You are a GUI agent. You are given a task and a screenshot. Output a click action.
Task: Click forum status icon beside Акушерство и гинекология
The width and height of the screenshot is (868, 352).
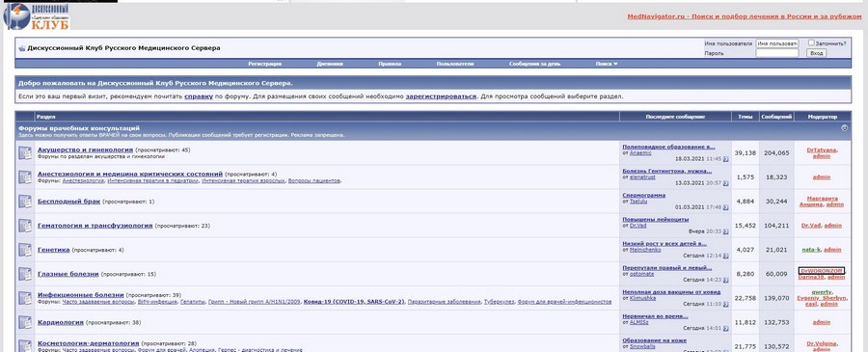pos(25,152)
